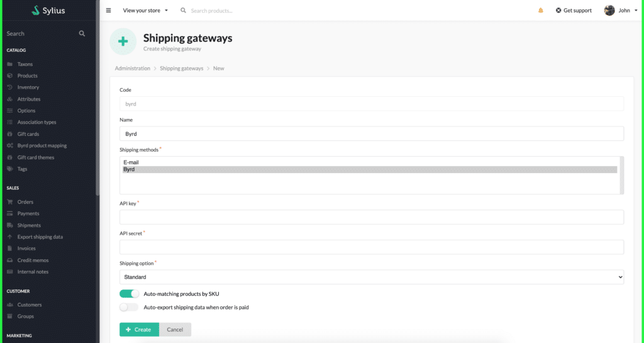The image size is (644, 343).
Task: Open Products in the sidebar menu
Action: click(27, 76)
